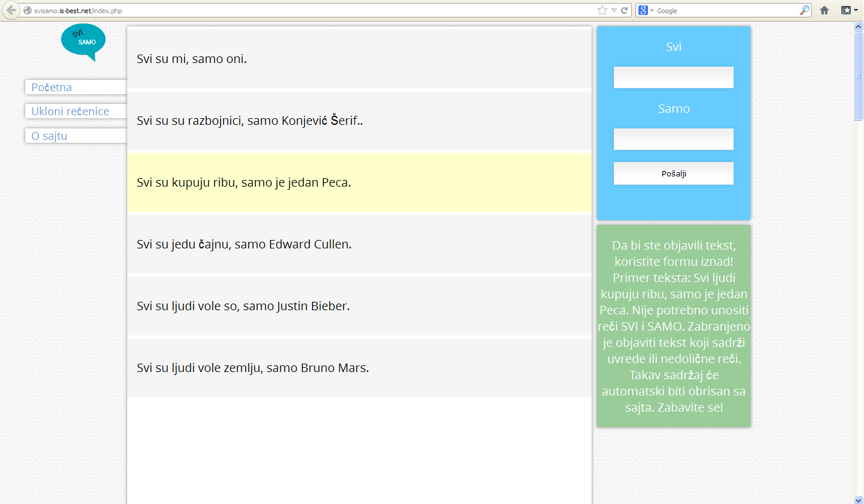Image resolution: width=864 pixels, height=504 pixels.
Task: Open the Ukloni rečenice menu link
Action: point(76,111)
